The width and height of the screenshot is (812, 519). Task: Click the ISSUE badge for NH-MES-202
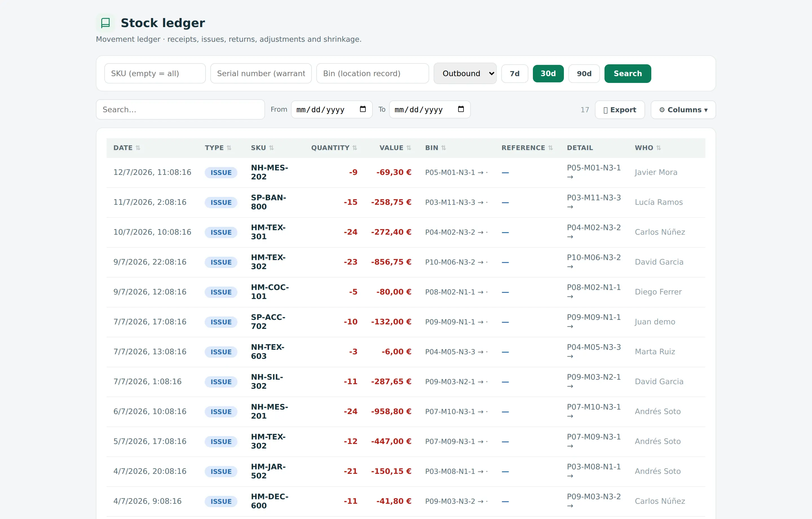[221, 172]
